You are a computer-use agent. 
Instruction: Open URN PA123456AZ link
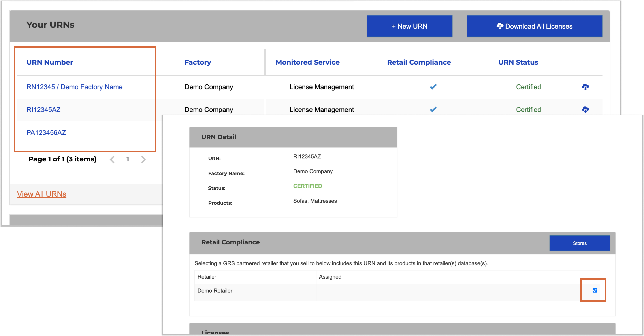point(46,132)
